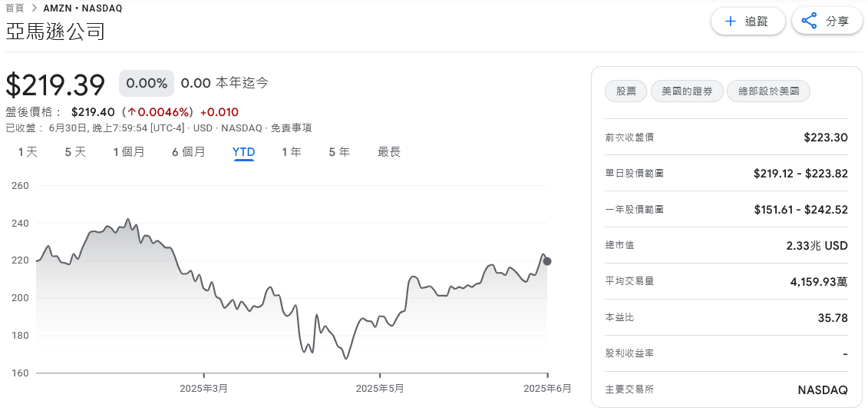Click the 160 y-axis label
Image resolution: width=868 pixels, height=411 pixels.
pos(20,373)
